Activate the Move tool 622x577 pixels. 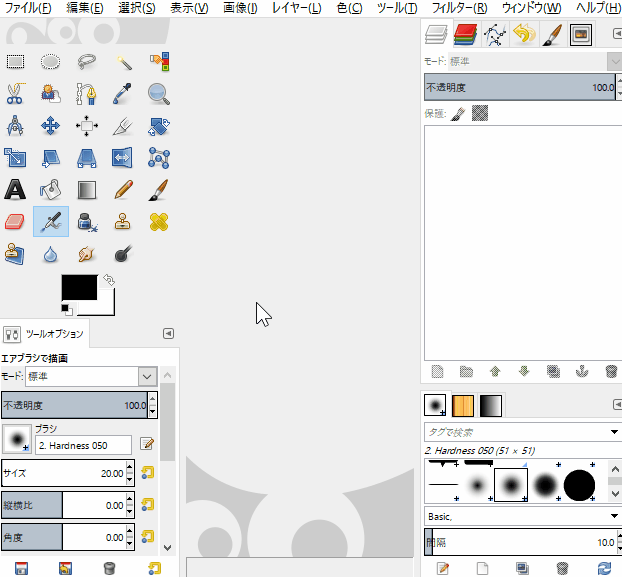(x=50, y=126)
